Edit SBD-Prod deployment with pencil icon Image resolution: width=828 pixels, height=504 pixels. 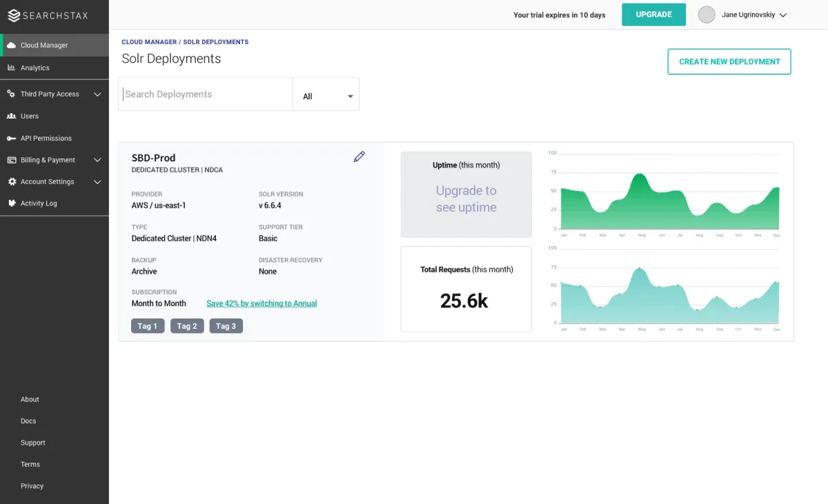tap(359, 157)
